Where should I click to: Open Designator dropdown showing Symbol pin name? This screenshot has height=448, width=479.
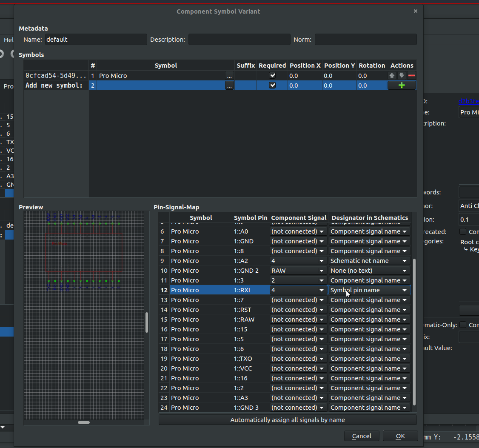[x=369, y=290]
